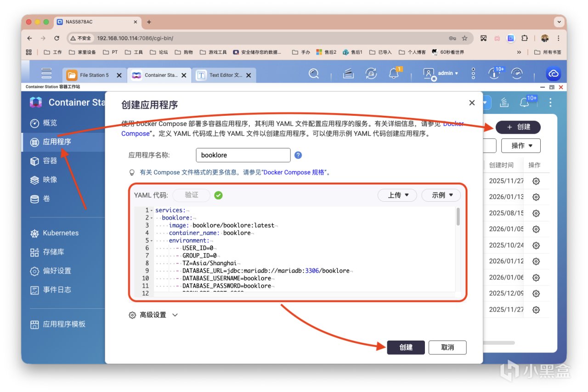Open the QTS notification bell with badge 1
The width and height of the screenshot is (588, 392).
(x=394, y=74)
